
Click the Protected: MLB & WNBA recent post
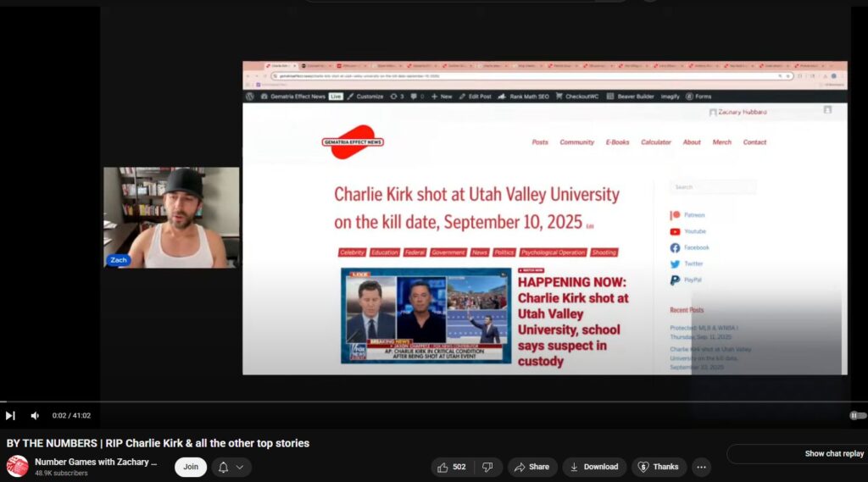coord(704,332)
